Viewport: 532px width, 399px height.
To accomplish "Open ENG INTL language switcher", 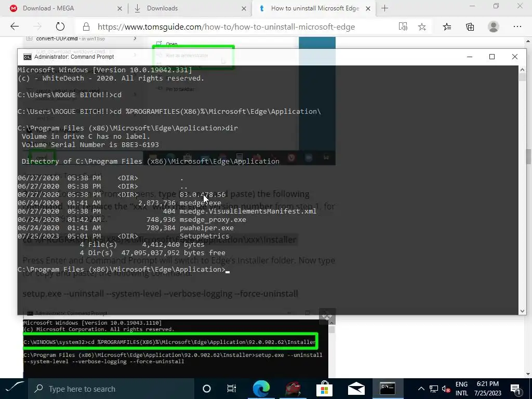I will point(461,389).
